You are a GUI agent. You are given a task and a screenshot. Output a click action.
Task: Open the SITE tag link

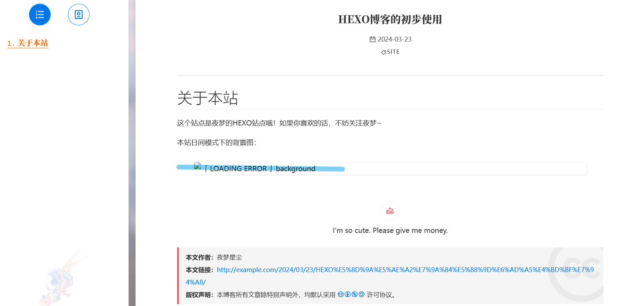[x=393, y=52]
